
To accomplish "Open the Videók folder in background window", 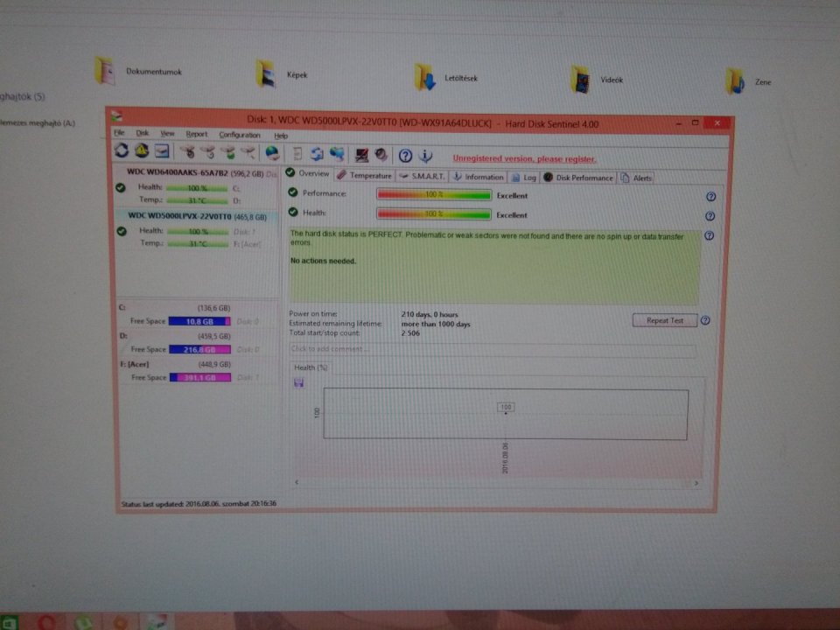I will point(598,80).
